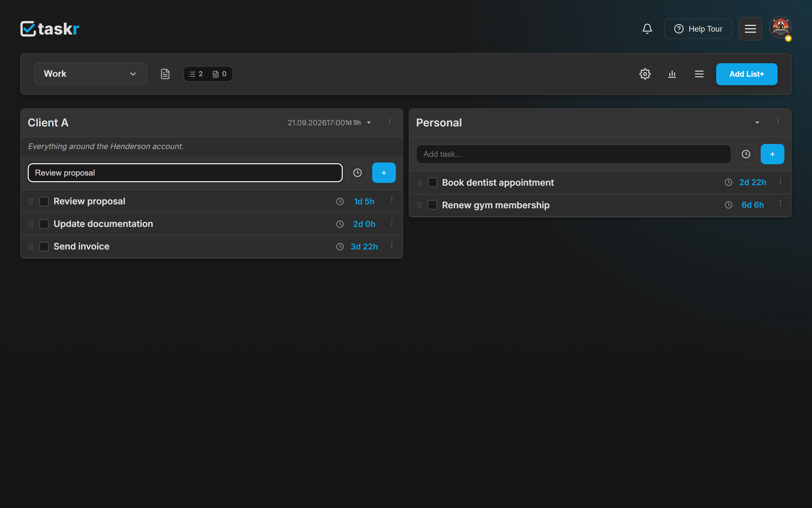Click the clock icon on Send invoice task
Viewport: 812px width, 508px height.
coord(340,247)
